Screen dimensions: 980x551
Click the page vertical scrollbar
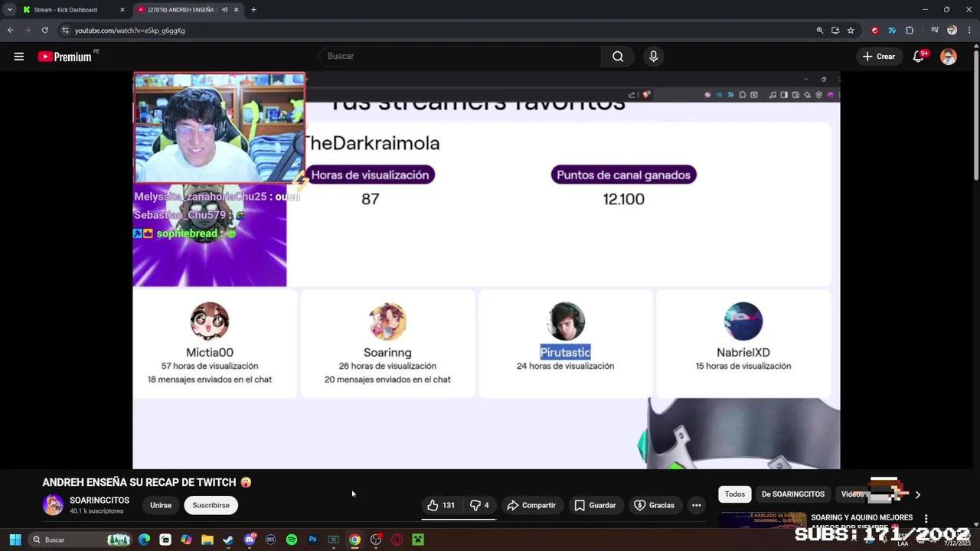click(x=975, y=115)
